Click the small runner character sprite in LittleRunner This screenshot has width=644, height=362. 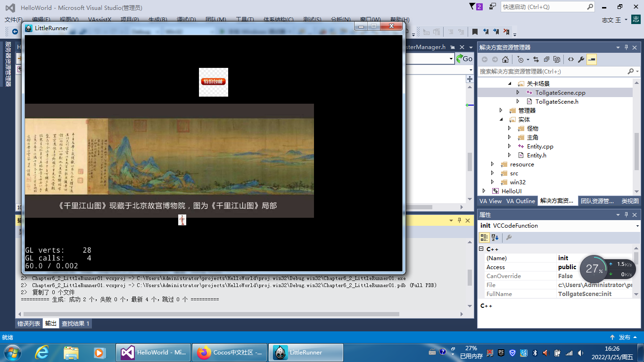click(182, 220)
